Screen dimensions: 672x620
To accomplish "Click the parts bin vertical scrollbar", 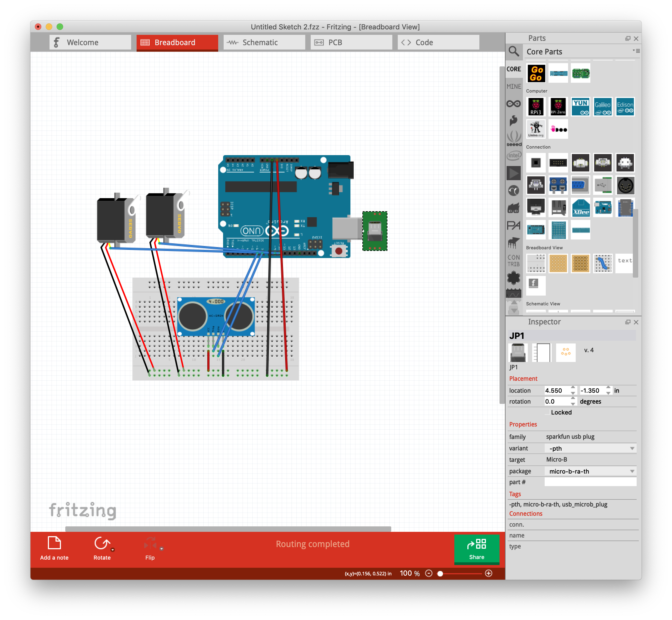I will (636, 243).
